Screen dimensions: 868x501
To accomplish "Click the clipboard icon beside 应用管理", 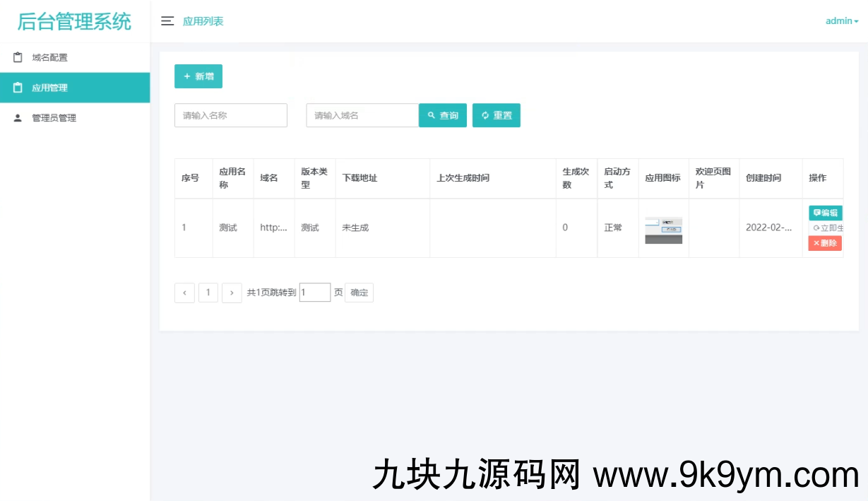I will pos(18,88).
